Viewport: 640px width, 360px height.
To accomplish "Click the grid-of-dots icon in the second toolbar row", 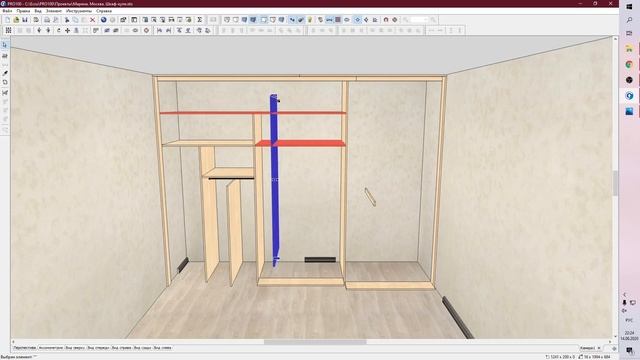I will pos(8,30).
